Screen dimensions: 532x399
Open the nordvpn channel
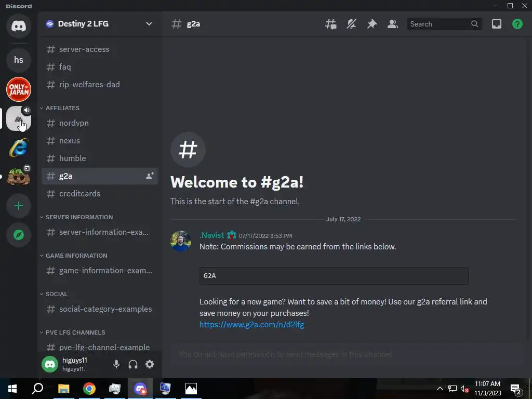tap(99, 123)
